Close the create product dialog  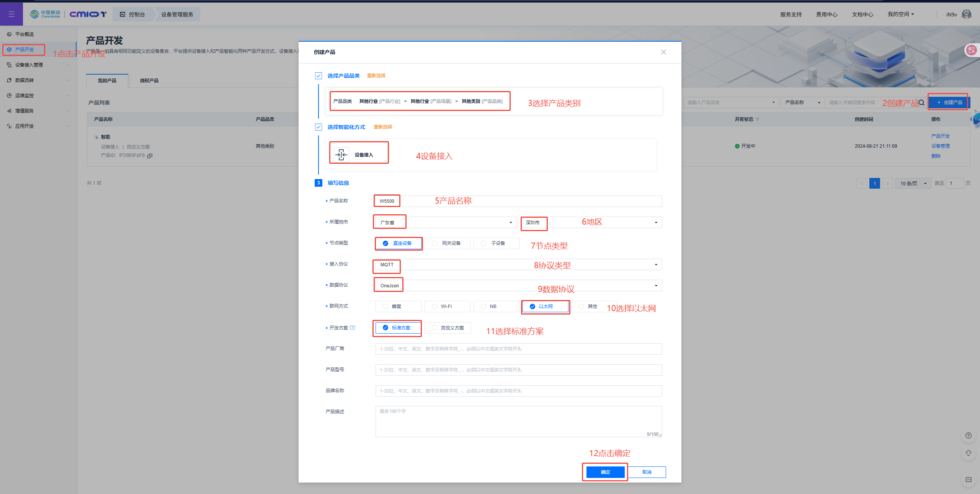[x=663, y=52]
